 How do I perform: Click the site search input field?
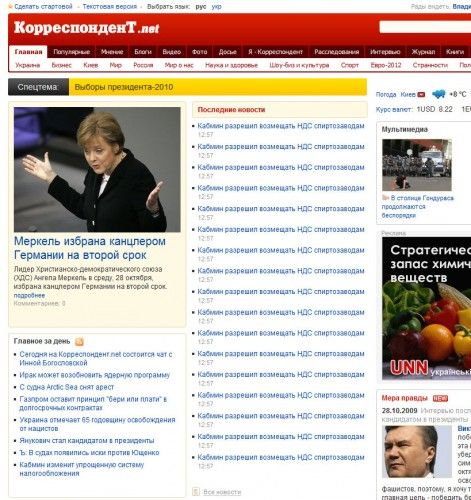(x=425, y=27)
